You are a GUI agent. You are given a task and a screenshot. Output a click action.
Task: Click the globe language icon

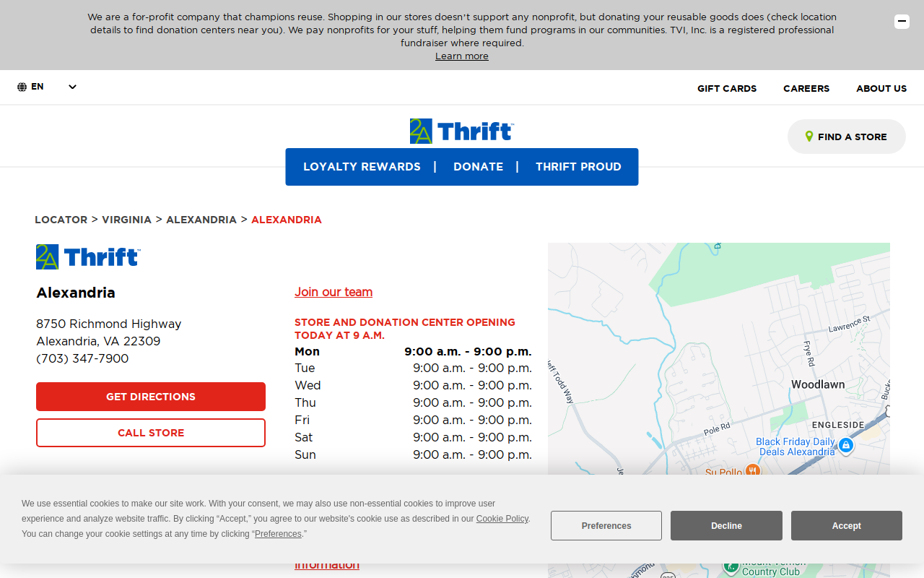pyautogui.click(x=22, y=87)
